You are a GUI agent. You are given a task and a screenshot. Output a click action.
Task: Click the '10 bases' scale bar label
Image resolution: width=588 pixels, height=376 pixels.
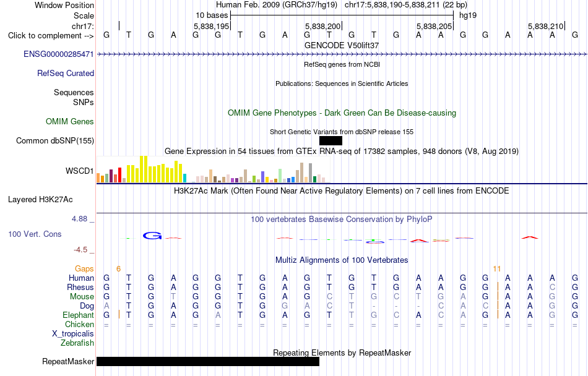pos(212,15)
